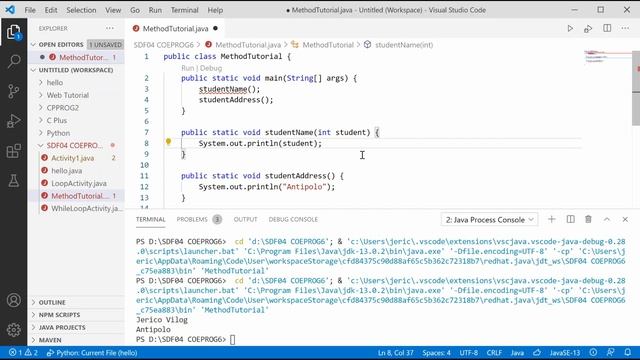Screen dimensions: 640x360
Task: Open the terminal selector Java Process Console dropdown
Action: [489, 220]
